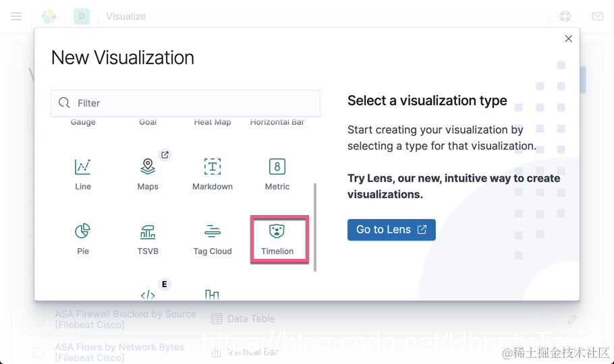Open the mail newsfeed icon
The height and width of the screenshot is (364, 614).
[x=598, y=16]
